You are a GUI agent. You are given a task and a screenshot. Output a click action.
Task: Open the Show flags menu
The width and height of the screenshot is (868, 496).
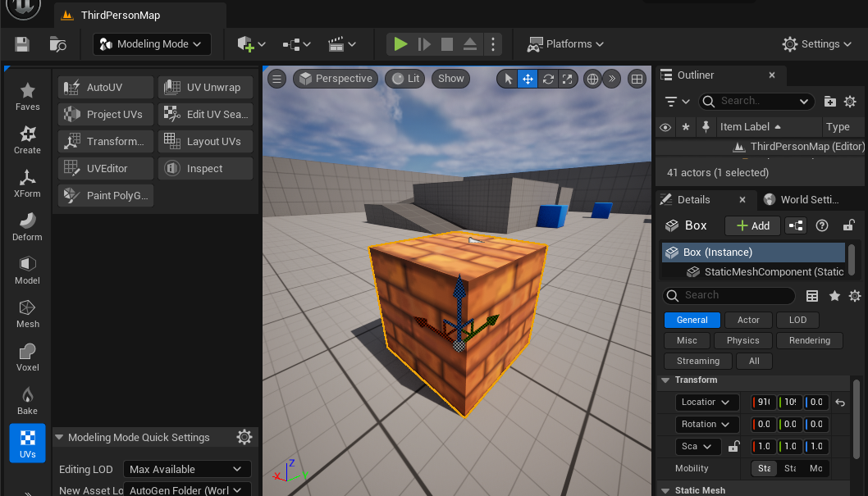coord(451,79)
